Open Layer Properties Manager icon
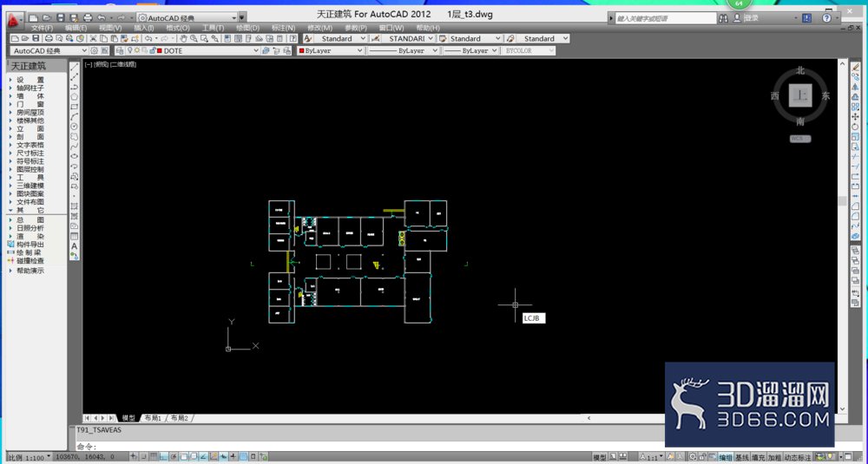This screenshot has width=868, height=464. tap(120, 51)
